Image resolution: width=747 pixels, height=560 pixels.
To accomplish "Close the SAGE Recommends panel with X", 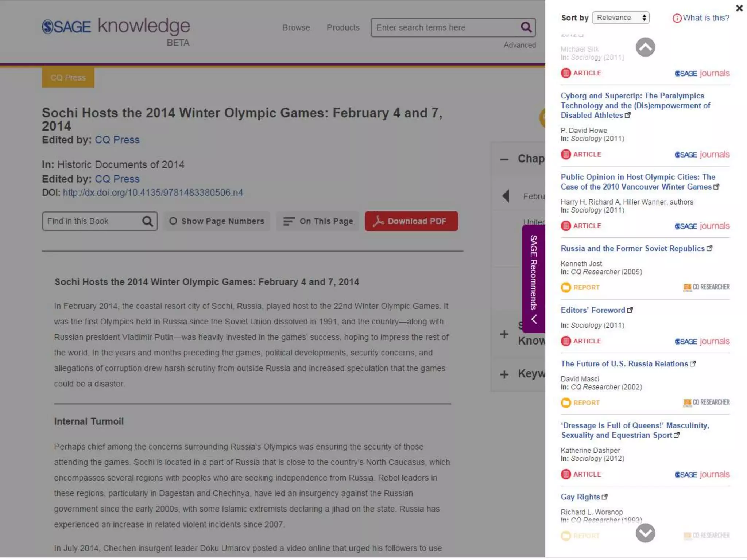I will (x=739, y=8).
